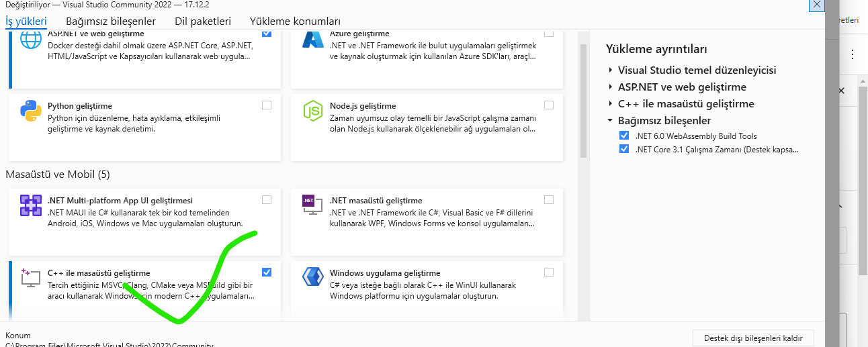Click the Windows uygulama geliştirme icon

point(313,277)
